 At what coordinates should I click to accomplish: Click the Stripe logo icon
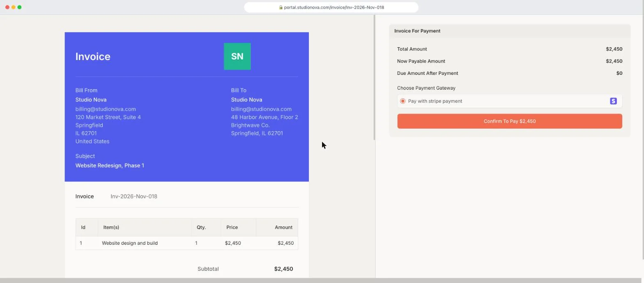613,101
